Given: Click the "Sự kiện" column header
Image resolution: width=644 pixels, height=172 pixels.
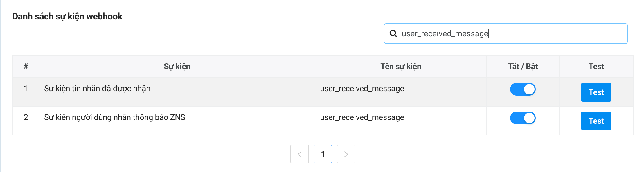Looking at the screenshot, I should (x=177, y=67).
